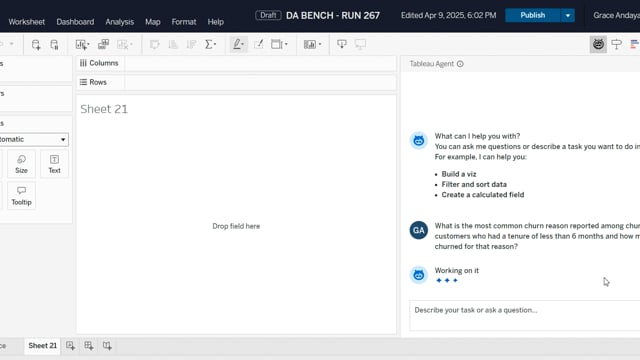Open the Fit view dropdown arrow
The width and height of the screenshot is (640, 360).
coord(286,44)
